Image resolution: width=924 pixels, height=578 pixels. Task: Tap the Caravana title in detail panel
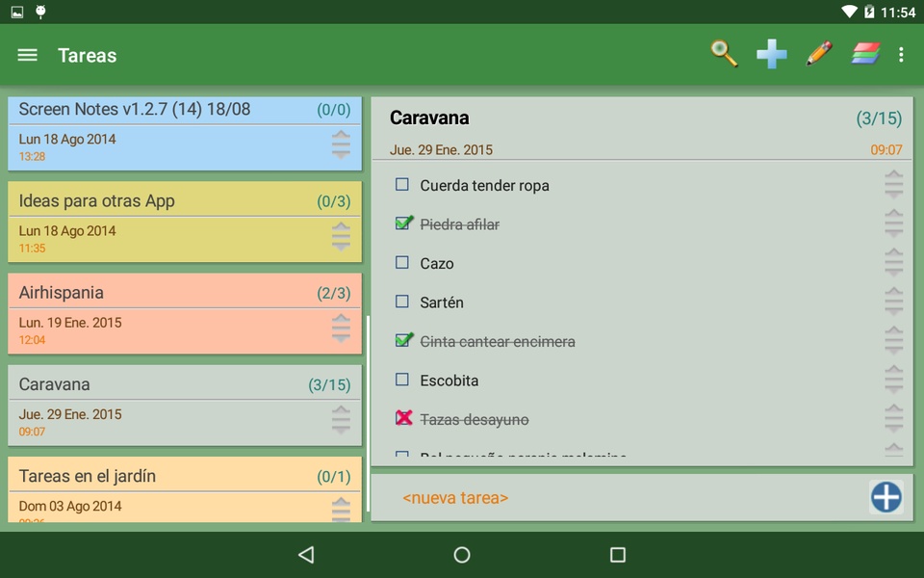click(x=429, y=118)
